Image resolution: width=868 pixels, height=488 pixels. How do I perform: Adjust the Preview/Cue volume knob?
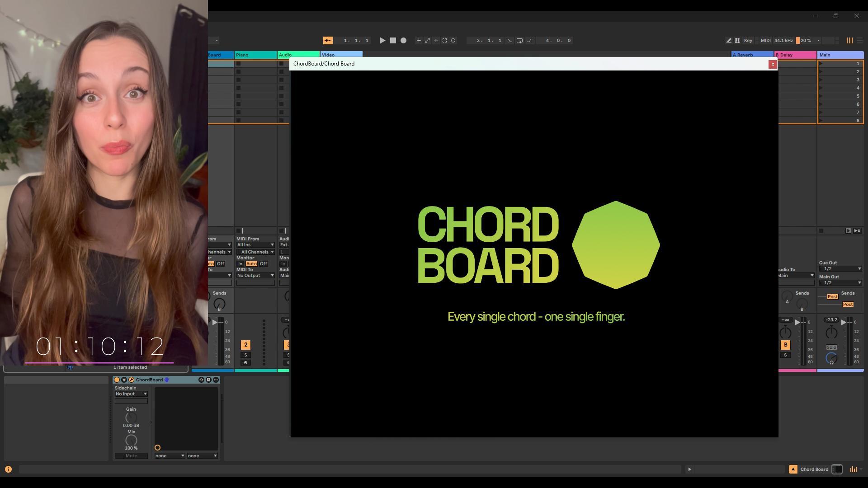pos(831,359)
